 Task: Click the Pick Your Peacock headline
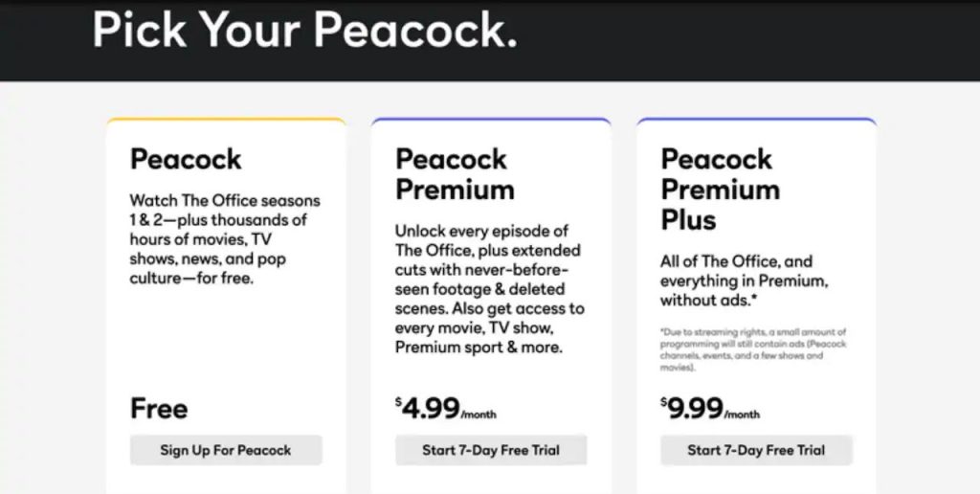(x=304, y=30)
